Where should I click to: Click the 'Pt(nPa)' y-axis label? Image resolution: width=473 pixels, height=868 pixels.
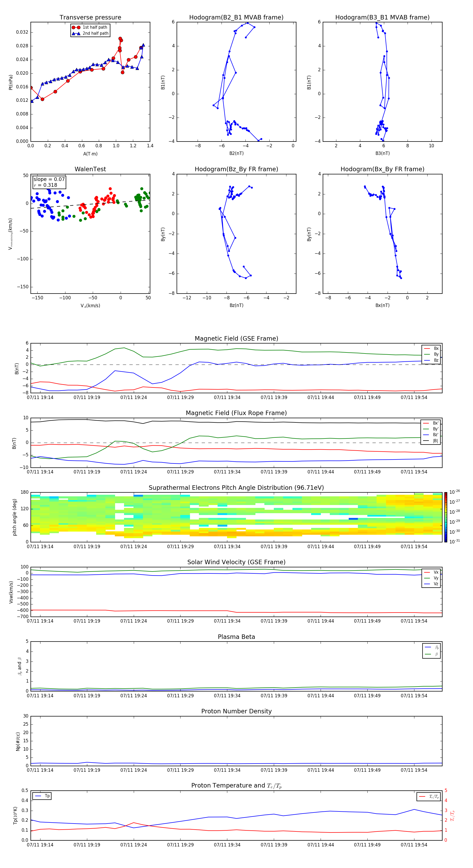click(x=11, y=82)
